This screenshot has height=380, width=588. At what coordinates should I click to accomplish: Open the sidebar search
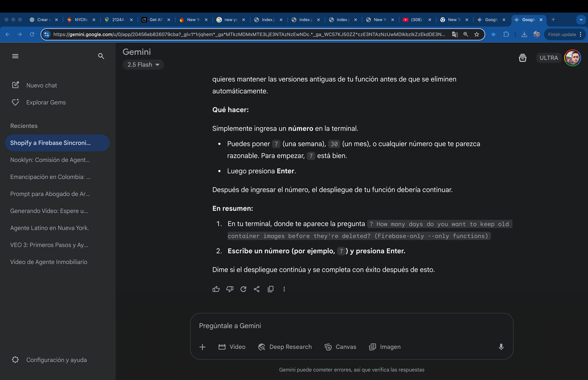101,56
